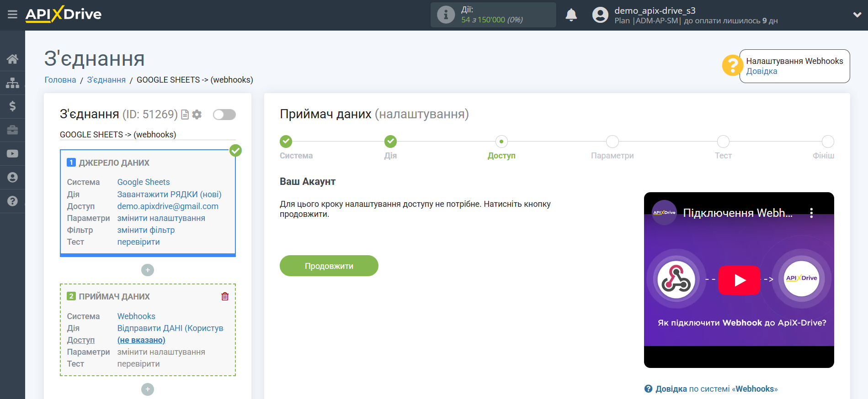The width and height of the screenshot is (868, 399).
Task: Click the user avatar icon
Action: (x=600, y=15)
